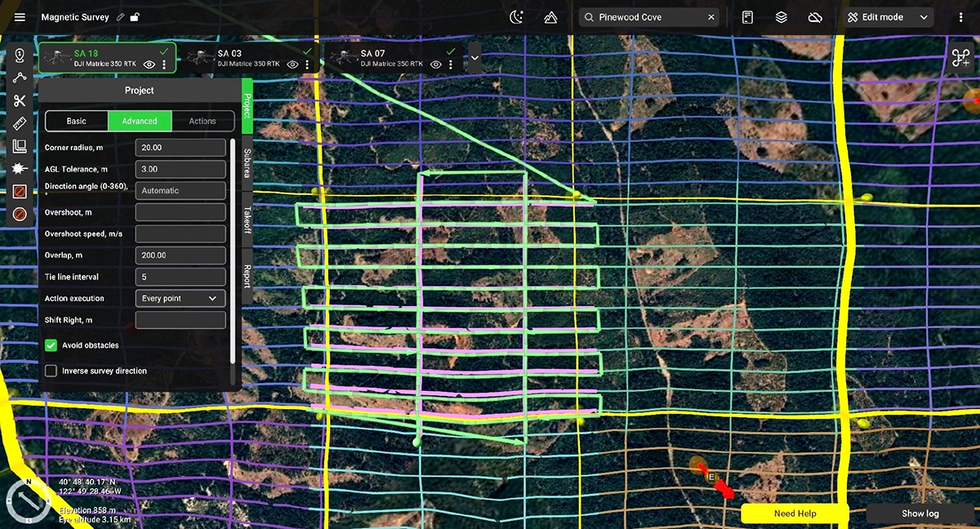
Task: Open the mission notes clipboard icon
Action: pyautogui.click(x=747, y=17)
